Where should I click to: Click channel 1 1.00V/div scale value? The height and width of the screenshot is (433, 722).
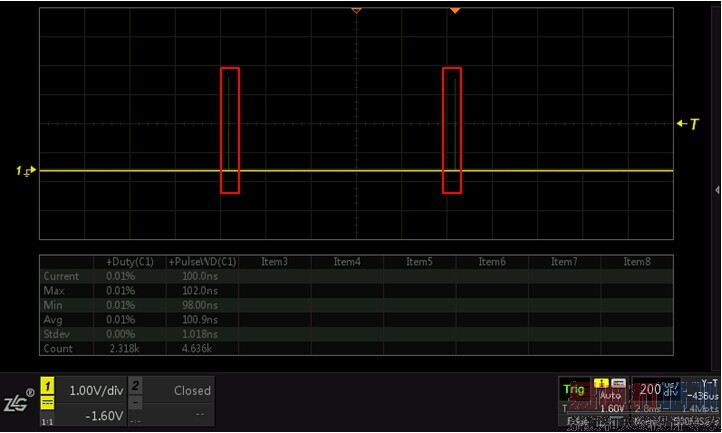(x=96, y=391)
